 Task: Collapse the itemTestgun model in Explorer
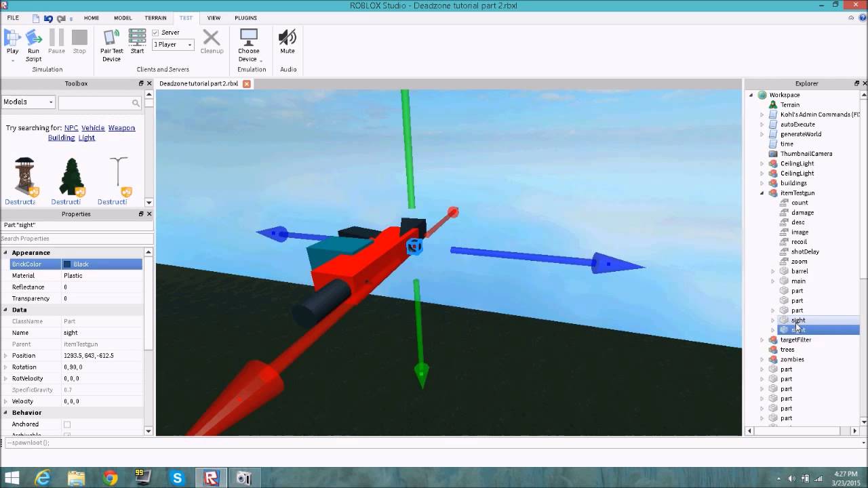pos(762,193)
